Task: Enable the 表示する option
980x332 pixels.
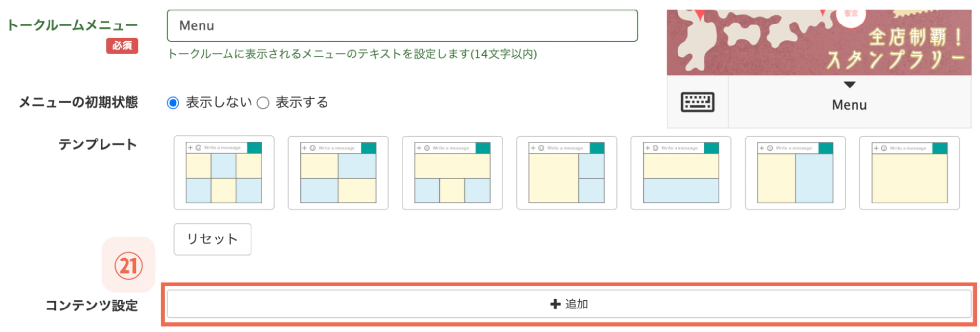Action: [263, 102]
